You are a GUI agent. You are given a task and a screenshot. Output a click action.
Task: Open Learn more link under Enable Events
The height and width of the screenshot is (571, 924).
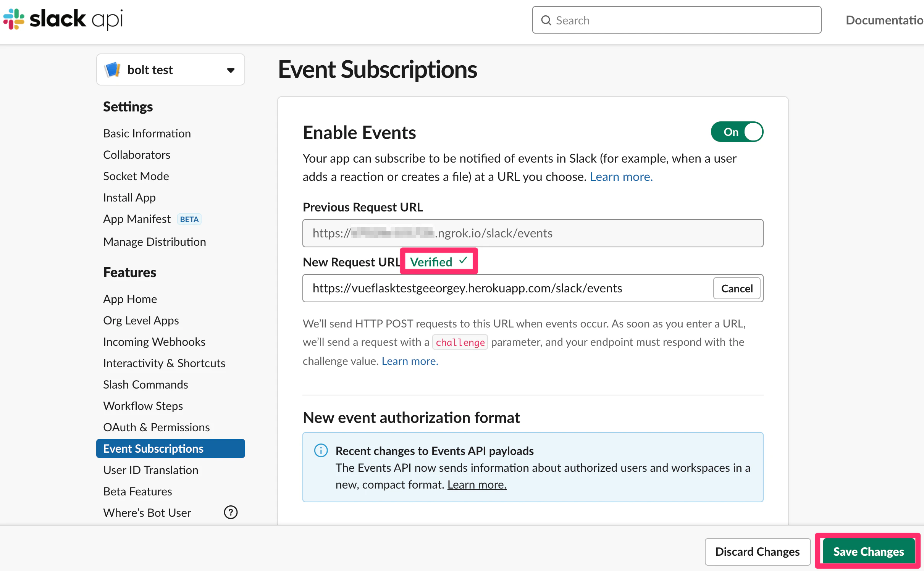click(621, 177)
